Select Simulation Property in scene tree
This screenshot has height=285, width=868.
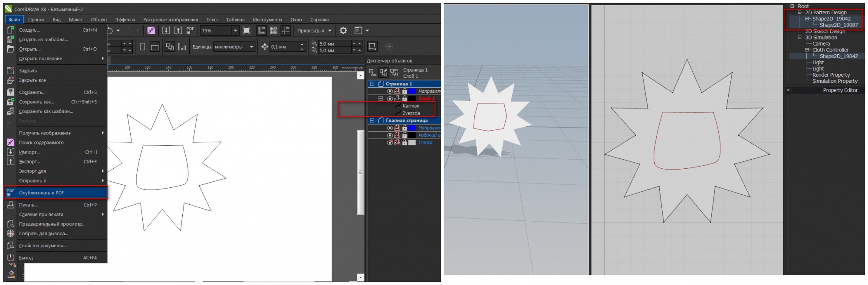(835, 81)
